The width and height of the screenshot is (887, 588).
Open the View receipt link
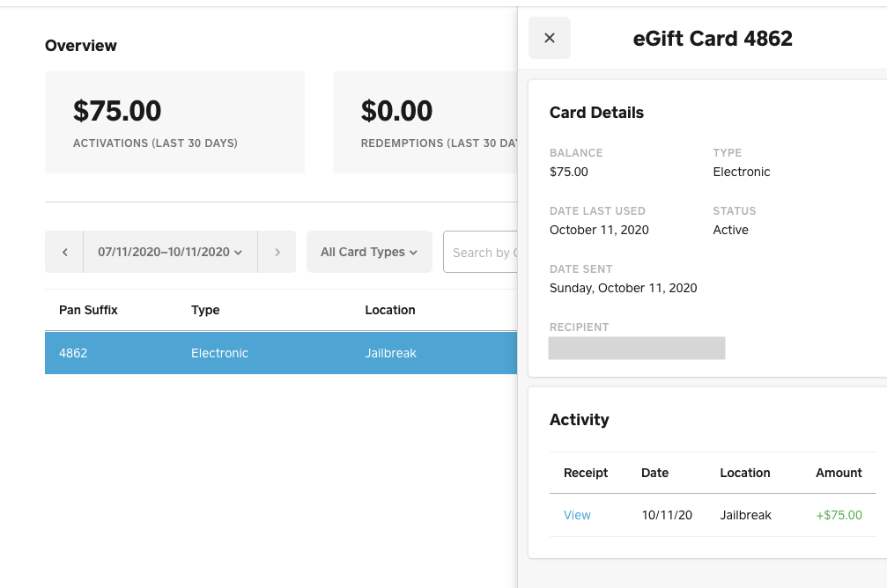[577, 515]
